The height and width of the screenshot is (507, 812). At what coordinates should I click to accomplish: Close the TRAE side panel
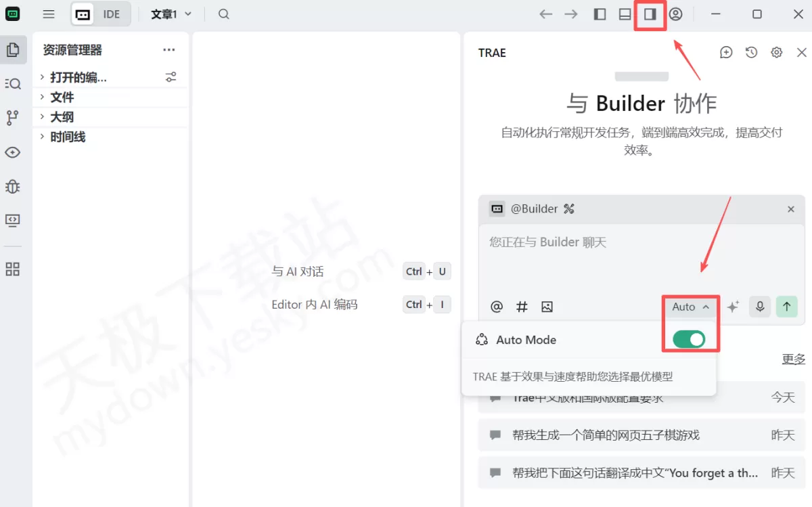click(802, 52)
